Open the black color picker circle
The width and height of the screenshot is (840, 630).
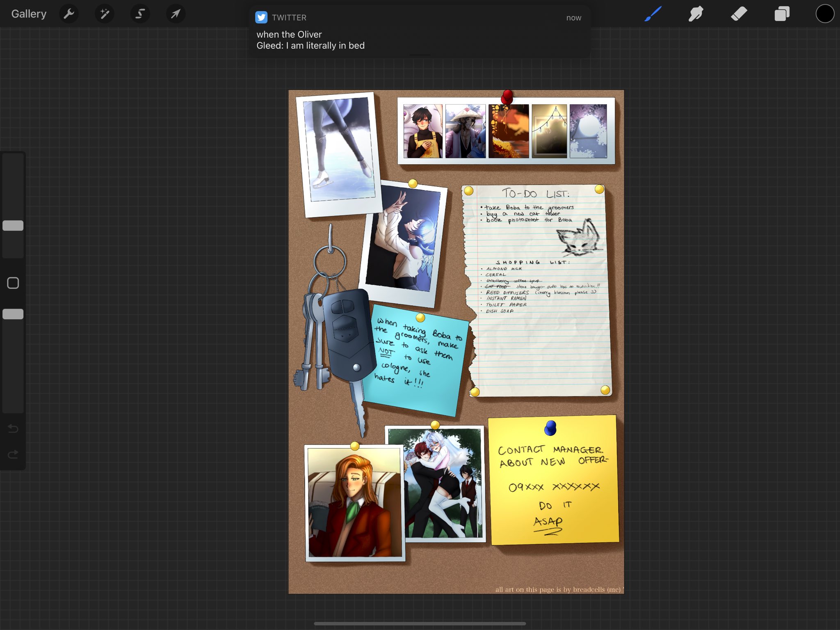point(825,14)
